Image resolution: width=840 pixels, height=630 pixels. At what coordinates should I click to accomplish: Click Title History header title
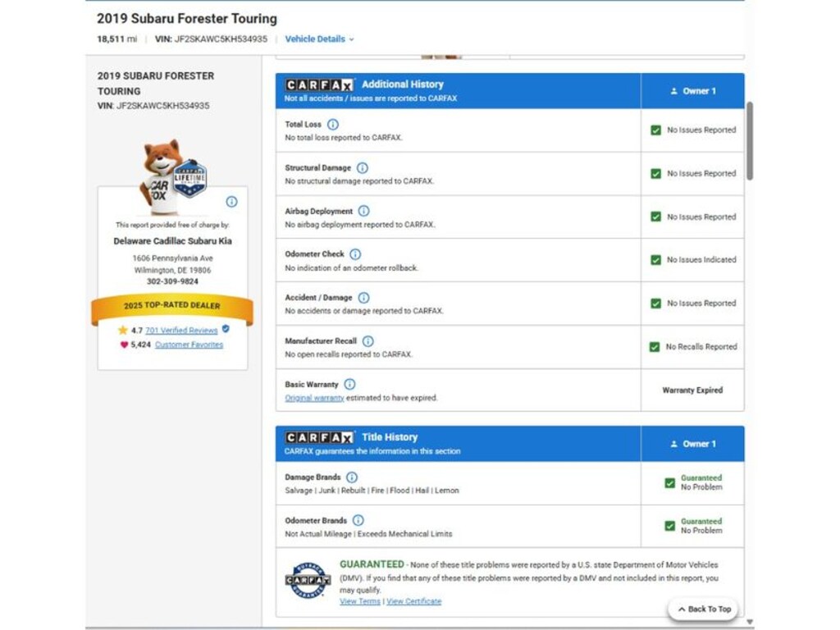tap(390, 438)
